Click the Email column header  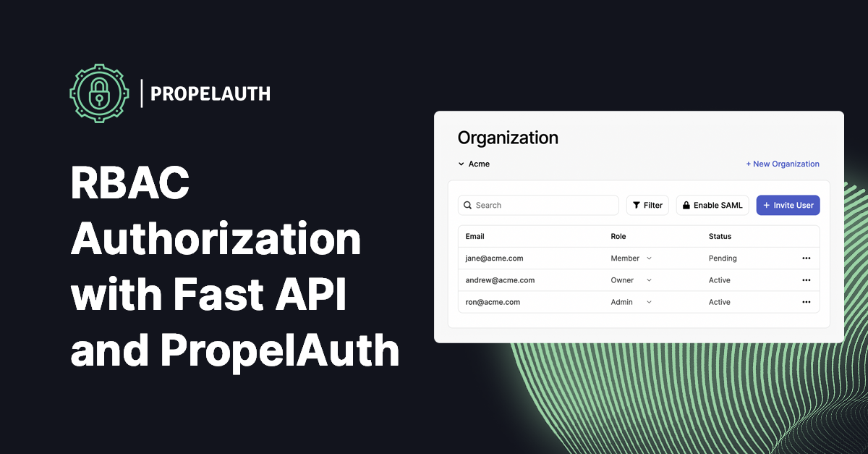475,237
